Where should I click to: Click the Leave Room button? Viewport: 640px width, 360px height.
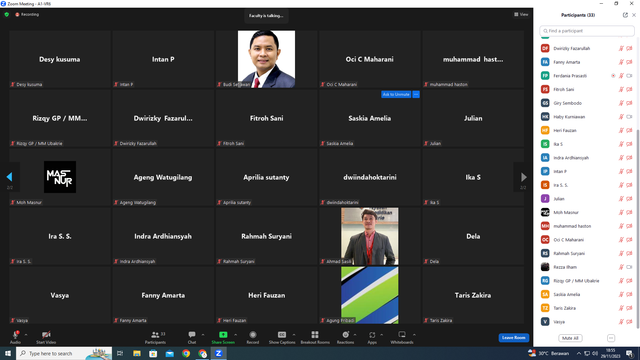tap(513, 338)
